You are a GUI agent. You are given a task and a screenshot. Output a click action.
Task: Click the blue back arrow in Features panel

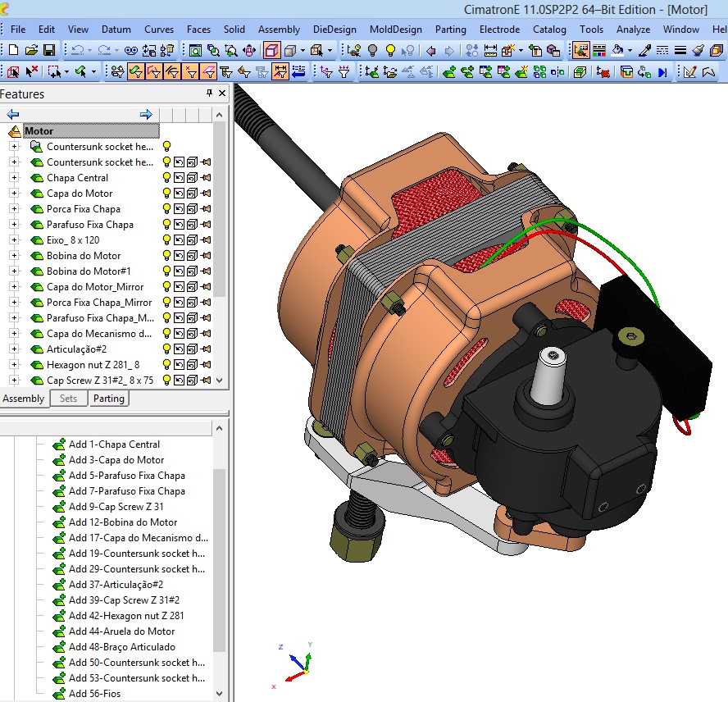point(13,114)
